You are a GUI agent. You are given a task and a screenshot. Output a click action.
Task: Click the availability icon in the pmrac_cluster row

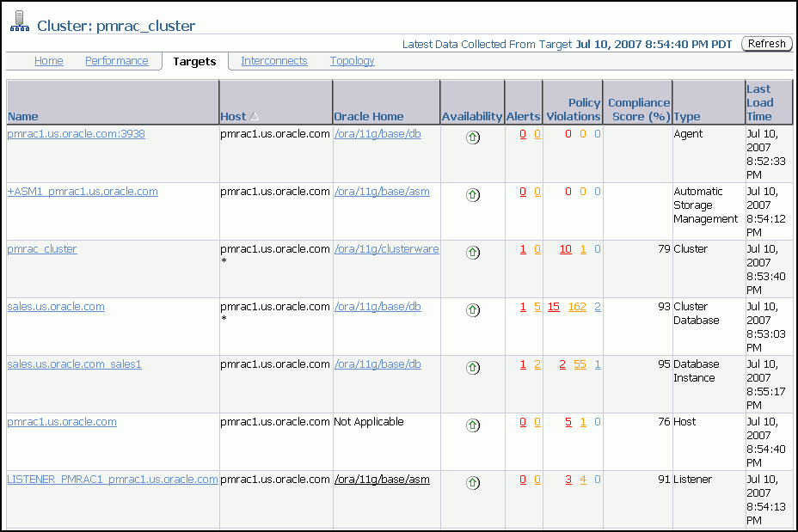[x=472, y=252]
